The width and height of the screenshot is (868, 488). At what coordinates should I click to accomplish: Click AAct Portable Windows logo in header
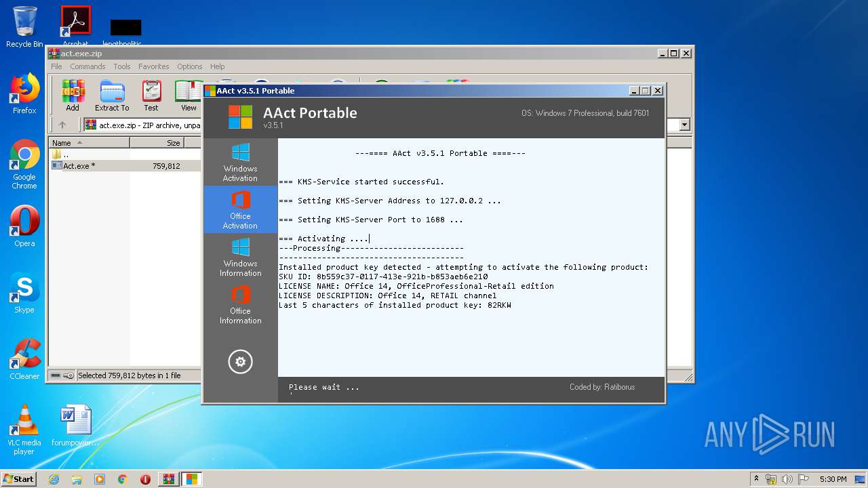pyautogui.click(x=240, y=117)
